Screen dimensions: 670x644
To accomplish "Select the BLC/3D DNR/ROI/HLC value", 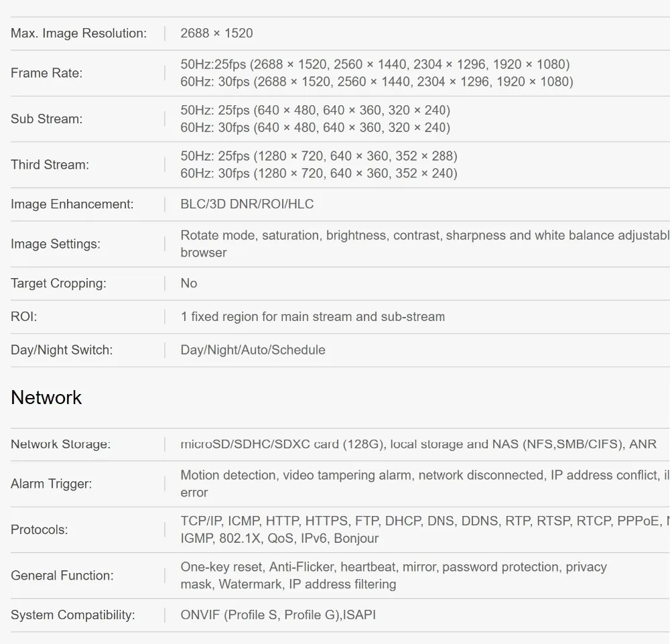I will point(247,204).
